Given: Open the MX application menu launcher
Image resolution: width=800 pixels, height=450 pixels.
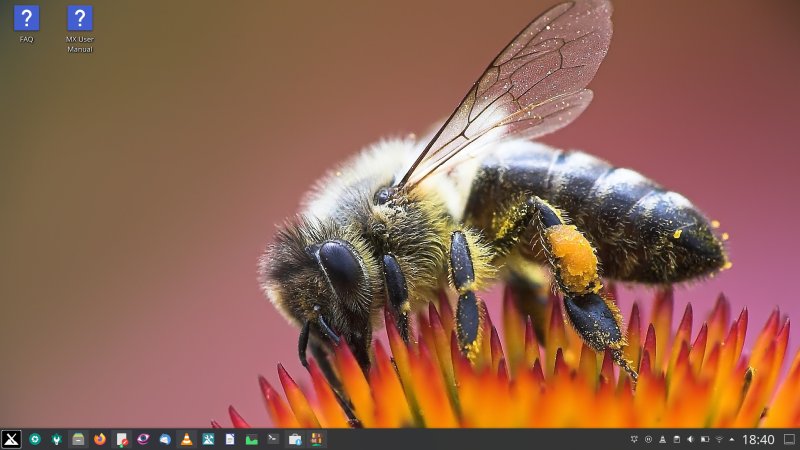Looking at the screenshot, I should pyautogui.click(x=11, y=439).
